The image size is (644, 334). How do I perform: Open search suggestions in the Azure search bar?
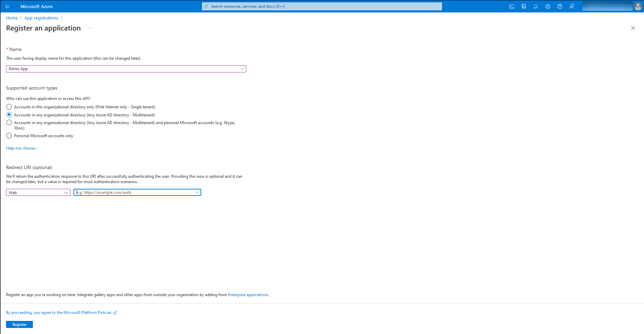pyautogui.click(x=322, y=6)
